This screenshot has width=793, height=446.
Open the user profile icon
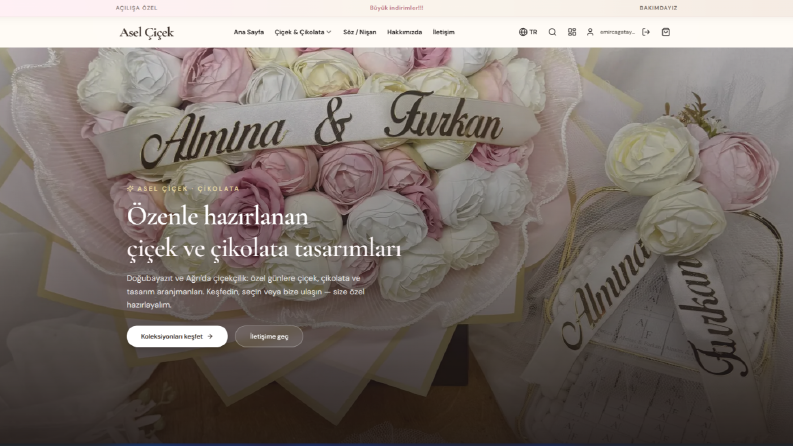[590, 32]
